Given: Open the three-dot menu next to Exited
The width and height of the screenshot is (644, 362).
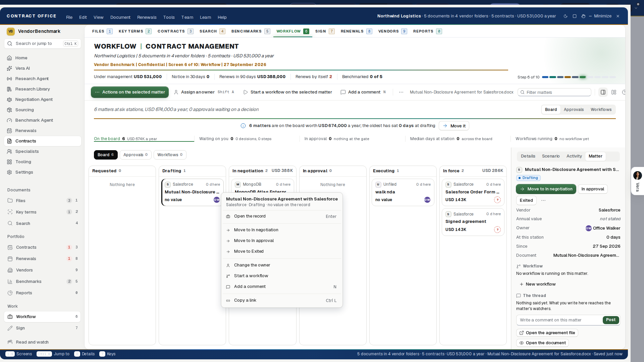Looking at the screenshot, I should pyautogui.click(x=543, y=200).
